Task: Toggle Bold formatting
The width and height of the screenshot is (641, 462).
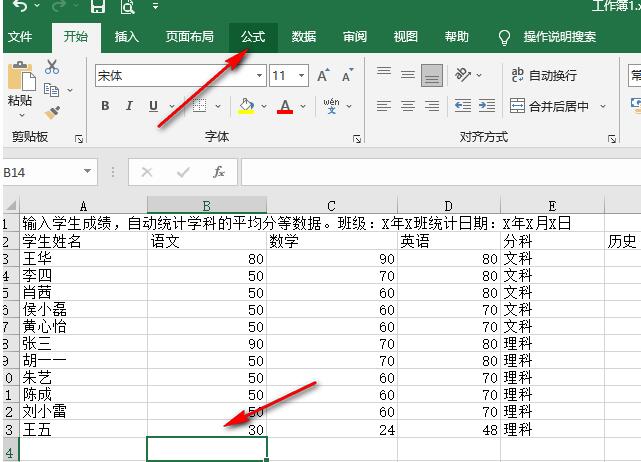Action: coord(105,106)
